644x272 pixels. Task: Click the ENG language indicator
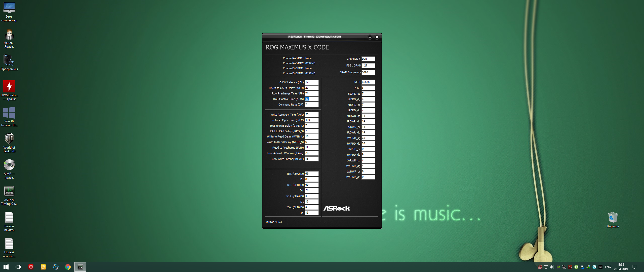[608, 267]
